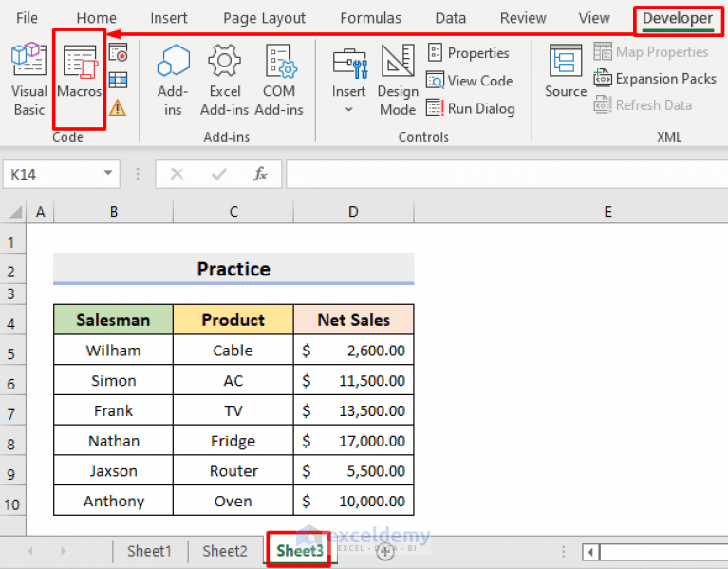728x569 pixels.
Task: Select the cell containing Frank
Action: click(113, 410)
